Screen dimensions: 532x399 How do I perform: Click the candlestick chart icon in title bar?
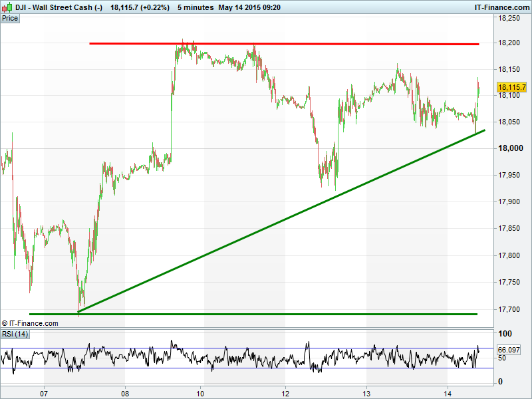(x=7, y=7)
